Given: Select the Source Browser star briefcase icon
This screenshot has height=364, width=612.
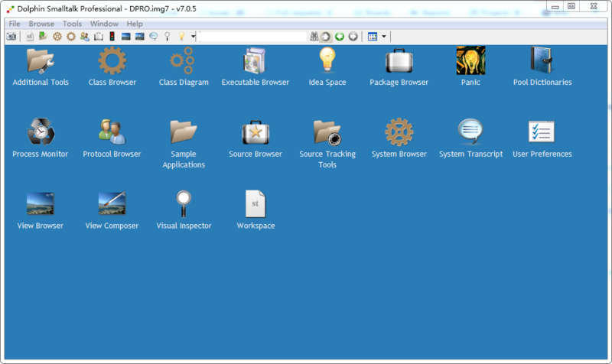Looking at the screenshot, I should click(256, 132).
